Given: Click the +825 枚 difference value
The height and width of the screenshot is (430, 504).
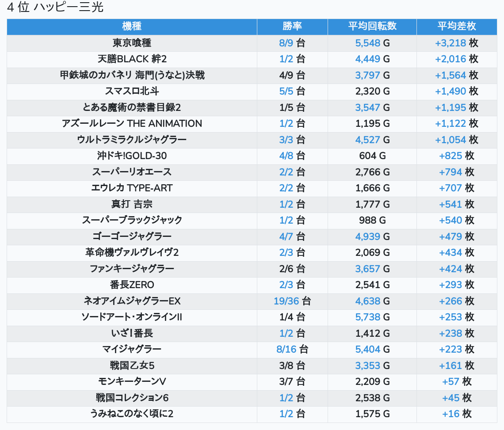Looking at the screenshot, I should [x=457, y=156].
